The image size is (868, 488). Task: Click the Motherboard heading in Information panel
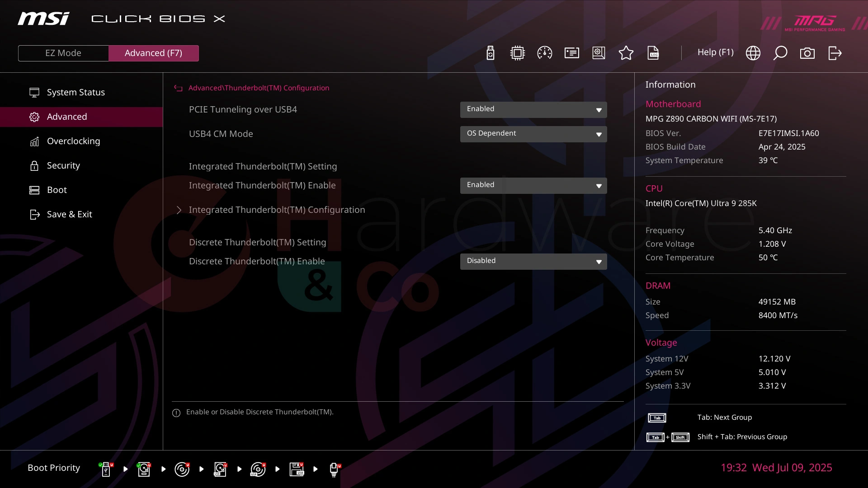coord(673,104)
